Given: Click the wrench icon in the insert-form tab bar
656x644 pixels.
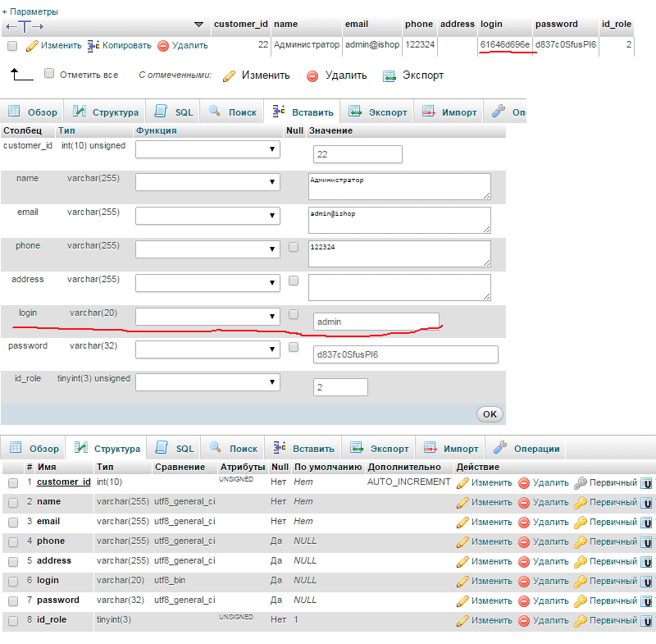Looking at the screenshot, I should pyautogui.click(x=499, y=111).
